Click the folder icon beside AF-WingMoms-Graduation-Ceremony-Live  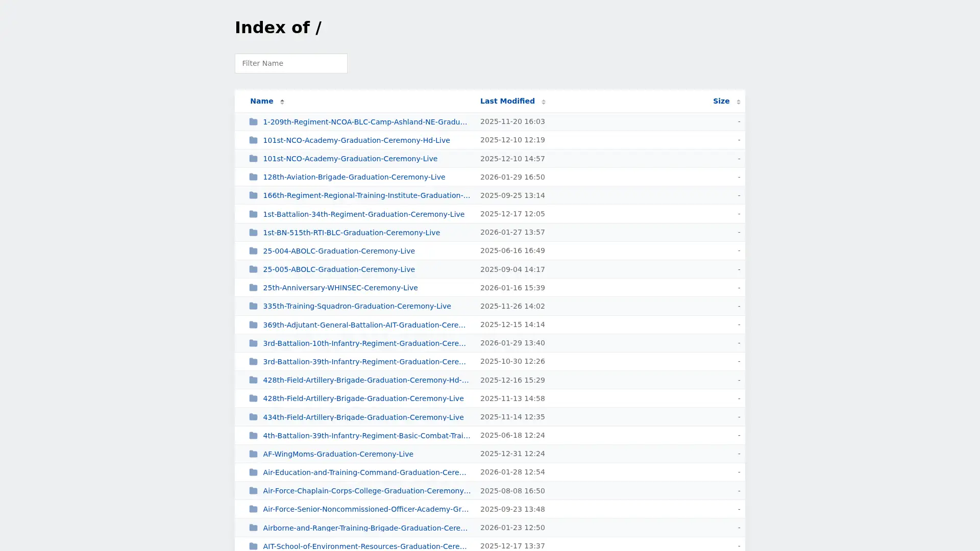coord(253,454)
